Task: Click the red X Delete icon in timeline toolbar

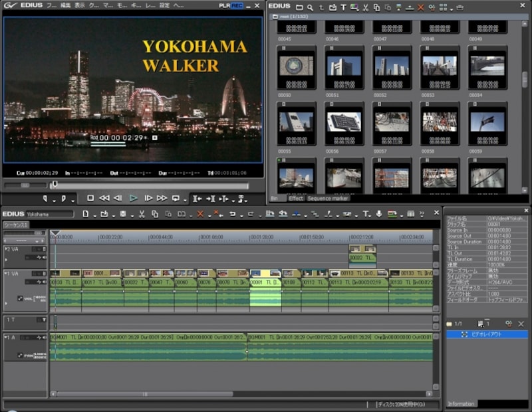Action: [200, 214]
